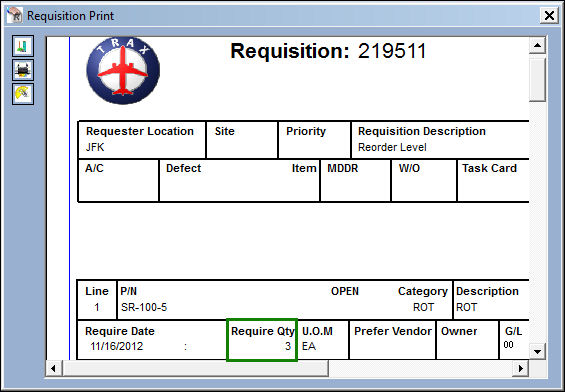Click the Requester Location label
The image size is (565, 392).
pyautogui.click(x=140, y=131)
